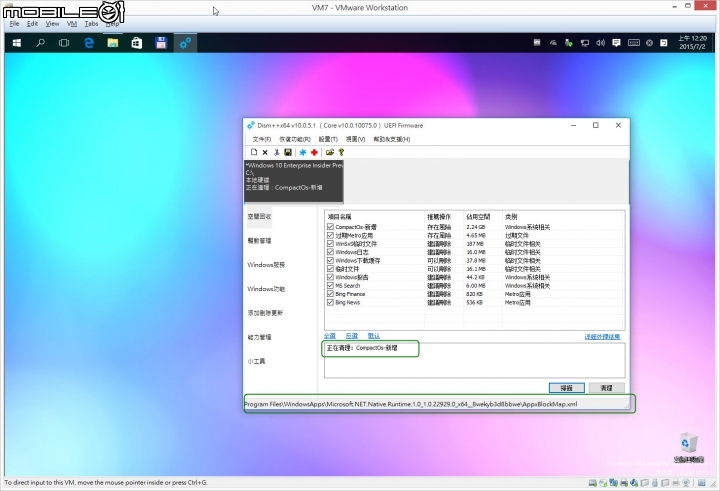Viewport: 720px width, 491px height.
Task: Toggle the MS Search checkbox
Action: pos(330,286)
